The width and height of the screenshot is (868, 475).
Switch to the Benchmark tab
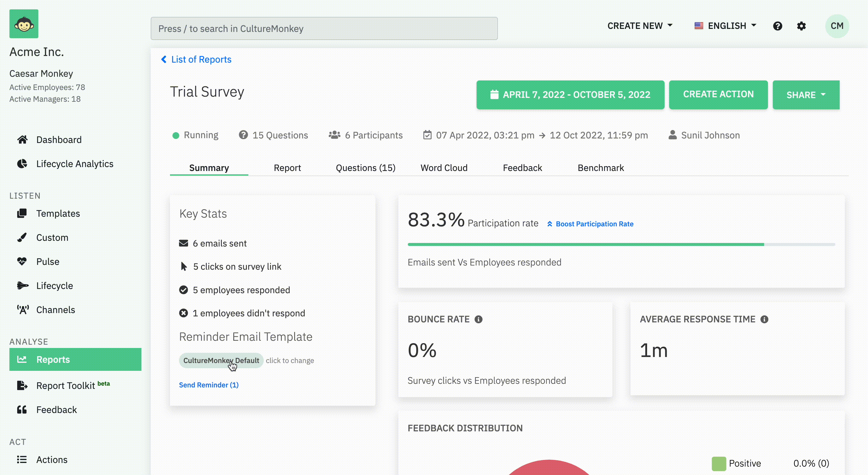(x=601, y=168)
